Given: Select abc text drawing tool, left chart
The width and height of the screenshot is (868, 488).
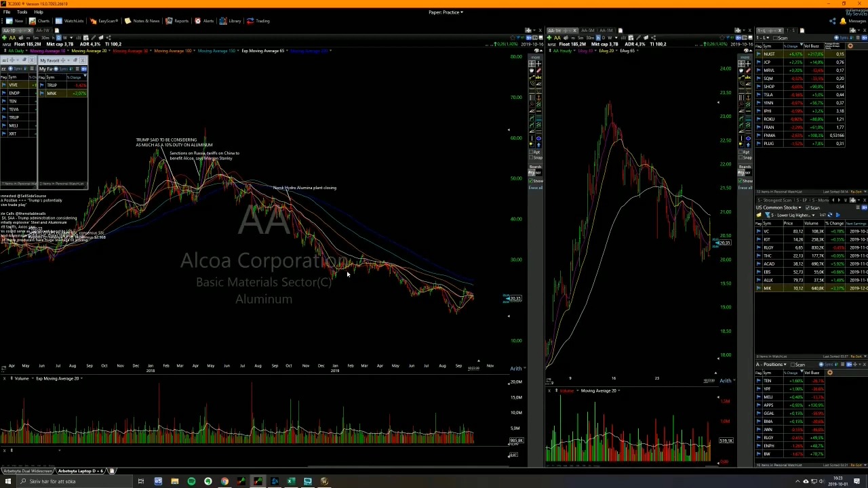Looking at the screenshot, I should pyautogui.click(x=538, y=77).
